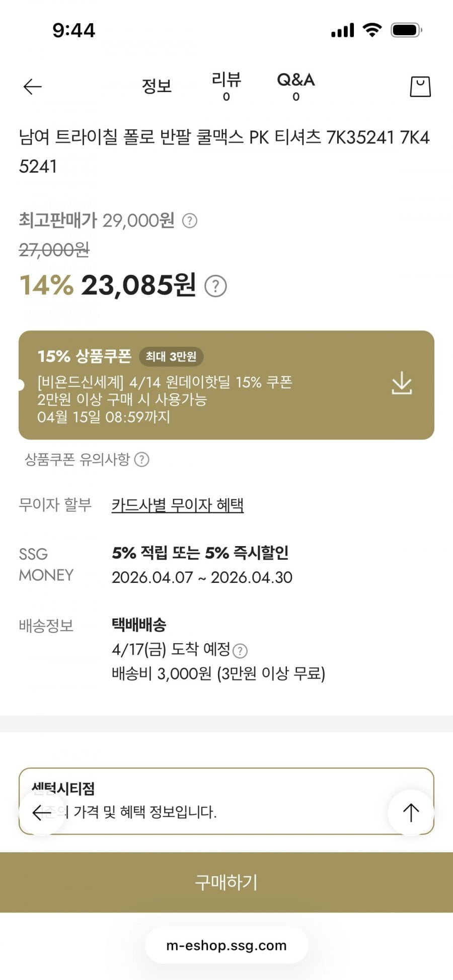The width and height of the screenshot is (453, 980).
Task: Tap the m-eshop.ssg.com address bar
Action: 226,945
